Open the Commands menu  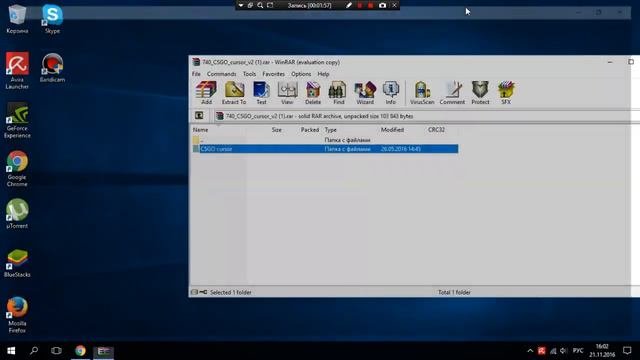222,74
